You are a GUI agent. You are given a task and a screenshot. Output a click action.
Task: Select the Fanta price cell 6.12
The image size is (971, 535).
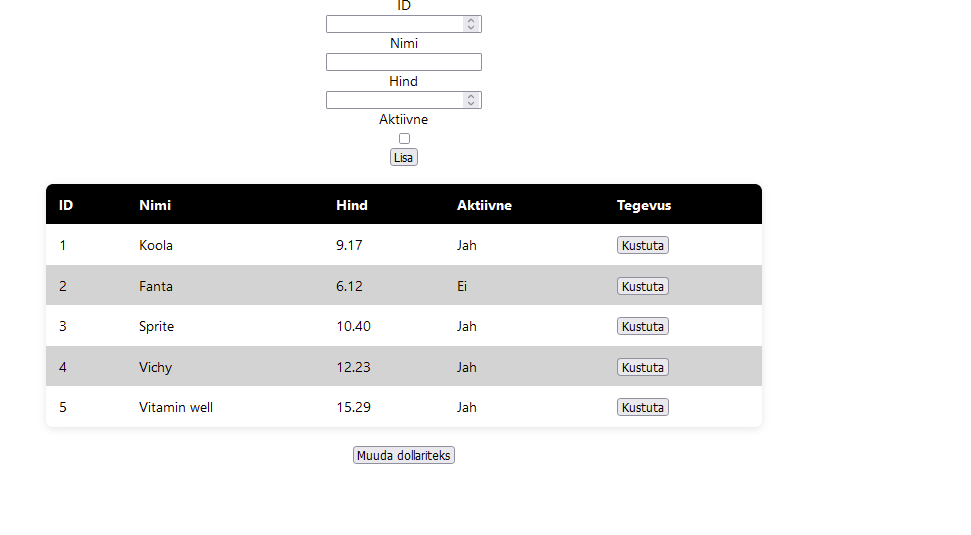tap(349, 286)
